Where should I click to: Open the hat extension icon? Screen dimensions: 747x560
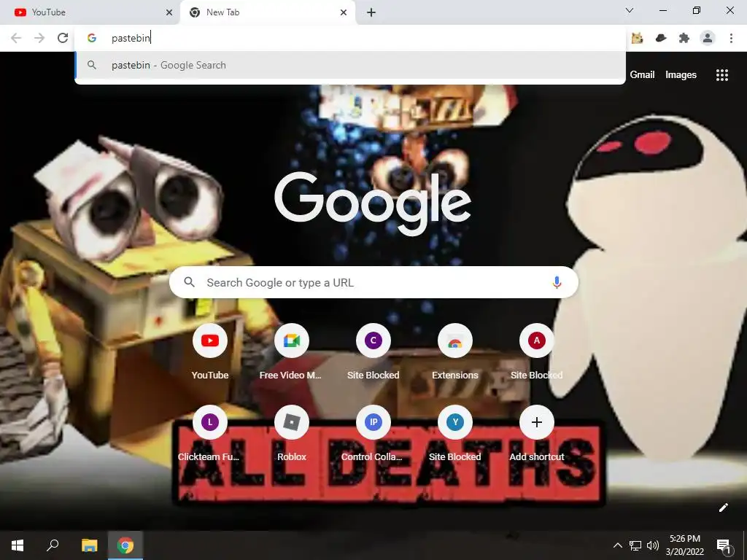tap(661, 38)
